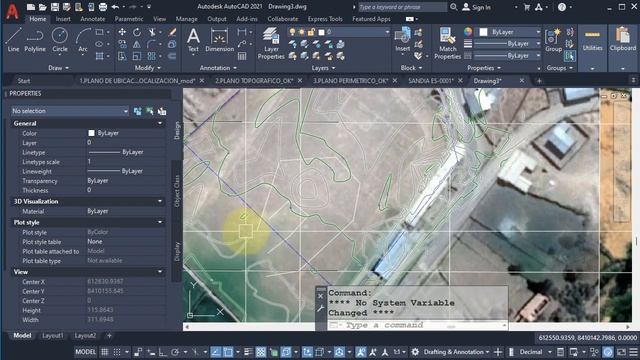Click the keyword search input field

click(402, 7)
